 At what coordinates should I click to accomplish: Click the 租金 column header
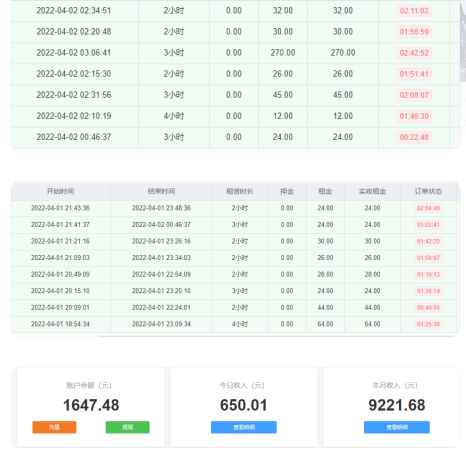[x=325, y=191]
